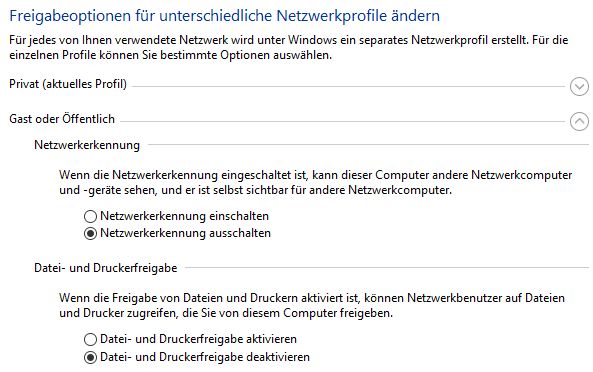Collapse the Gast oder Öffentlich chevron
The width and height of the screenshot is (593, 372).
point(579,121)
